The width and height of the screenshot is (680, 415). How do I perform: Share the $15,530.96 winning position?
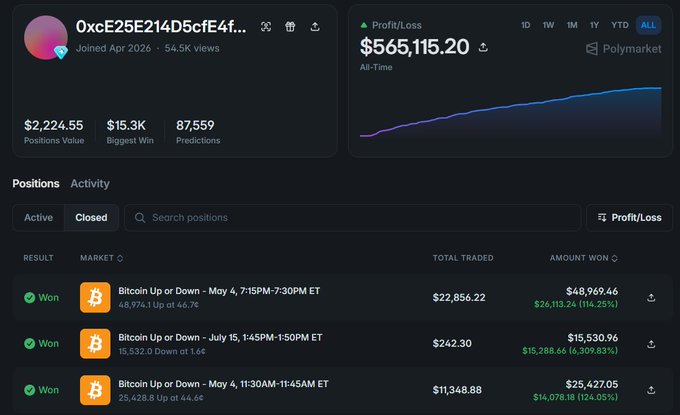(x=651, y=344)
